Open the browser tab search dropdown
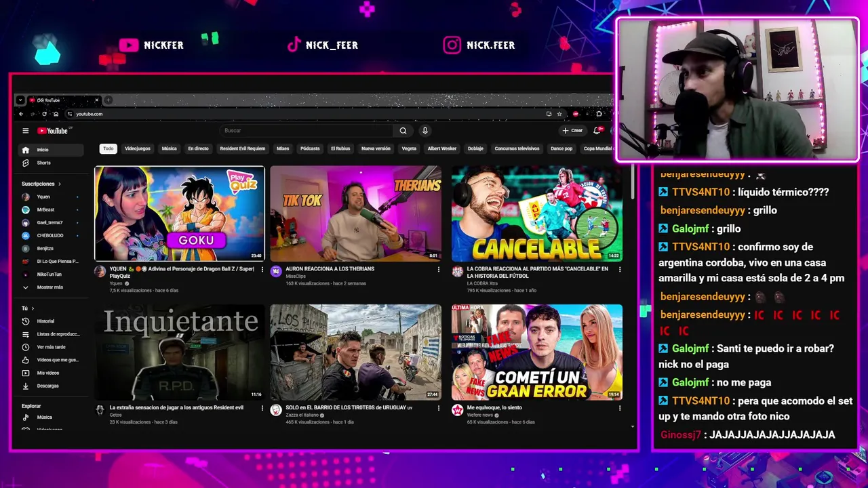Screen dimensions: 868x488 tap(20, 100)
